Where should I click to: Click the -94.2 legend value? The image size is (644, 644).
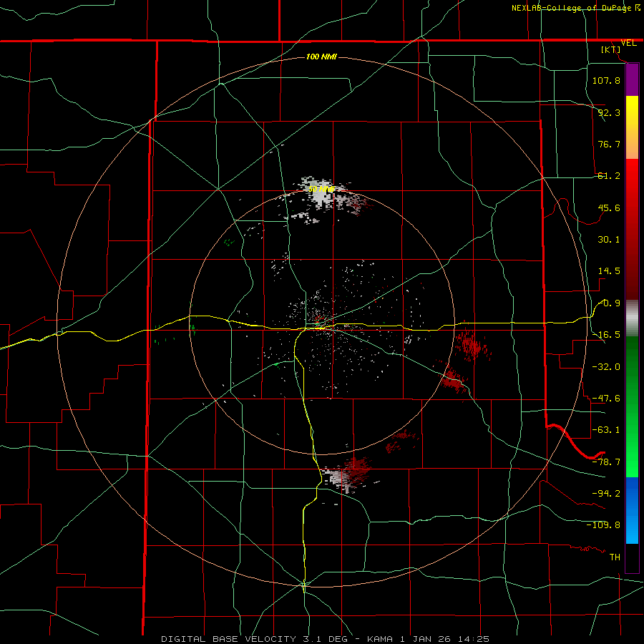(606, 494)
